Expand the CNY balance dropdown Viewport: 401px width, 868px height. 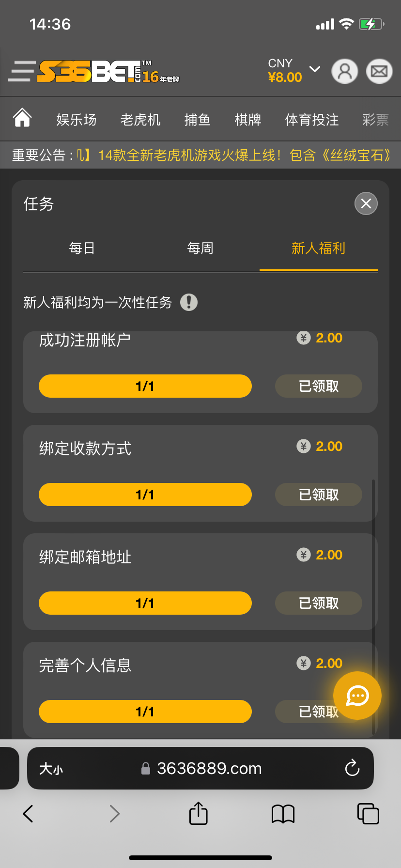(315, 69)
